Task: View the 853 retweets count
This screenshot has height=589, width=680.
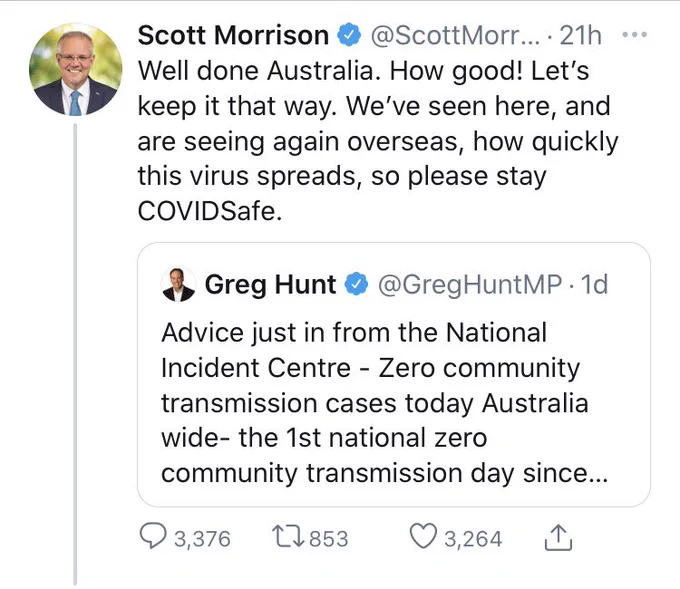Action: (x=329, y=539)
